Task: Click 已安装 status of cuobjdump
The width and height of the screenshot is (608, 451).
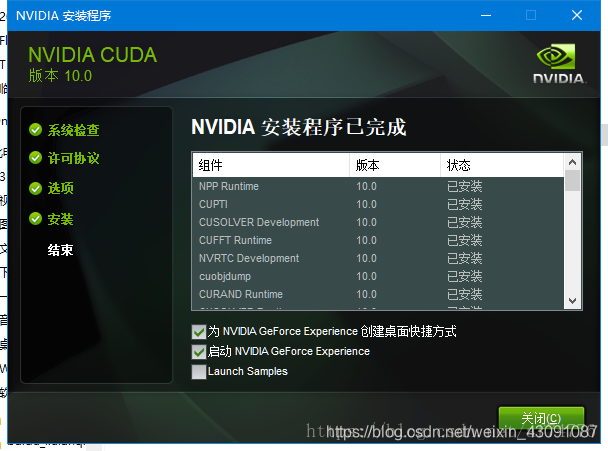Action: point(465,276)
